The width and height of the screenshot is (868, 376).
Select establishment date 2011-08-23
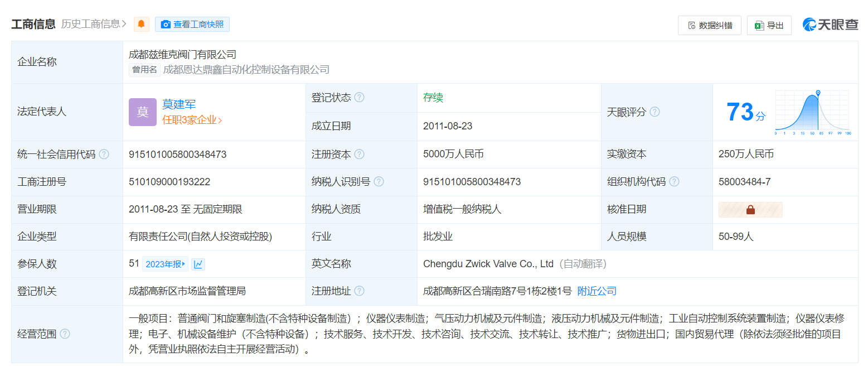coord(448,126)
